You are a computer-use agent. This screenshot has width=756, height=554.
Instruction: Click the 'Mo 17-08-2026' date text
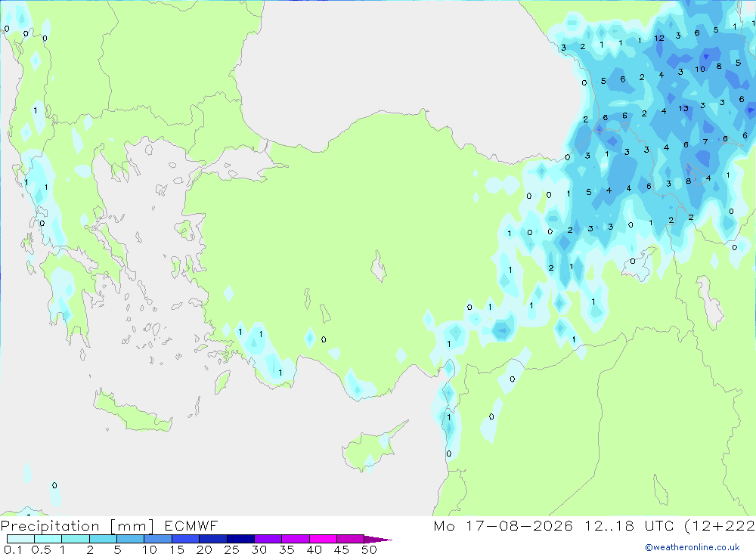coord(503,526)
